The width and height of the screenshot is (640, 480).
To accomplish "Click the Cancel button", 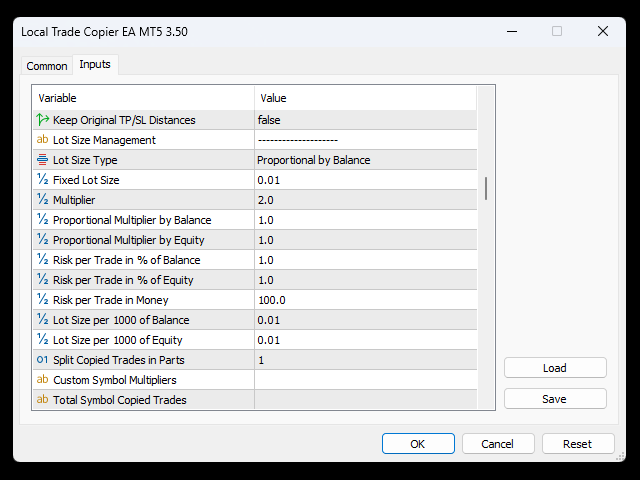I will pos(498,444).
